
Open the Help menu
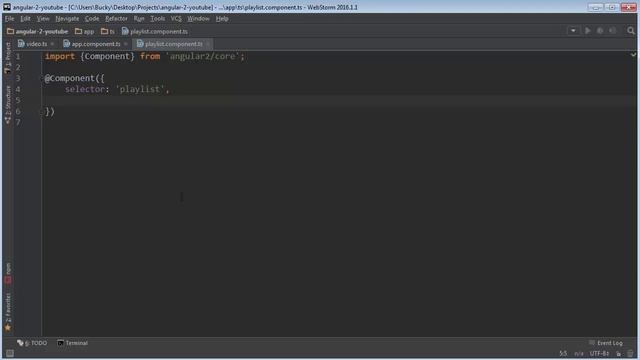coord(222,19)
